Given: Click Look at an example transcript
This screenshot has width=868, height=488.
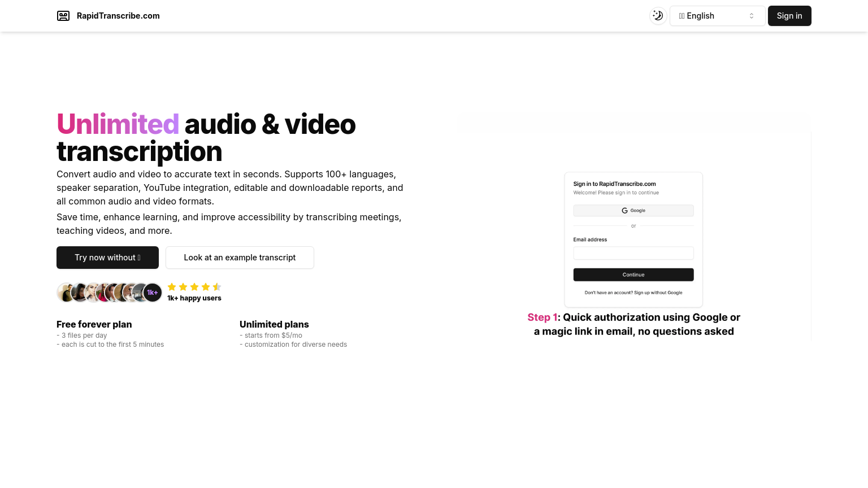Looking at the screenshot, I should (240, 258).
